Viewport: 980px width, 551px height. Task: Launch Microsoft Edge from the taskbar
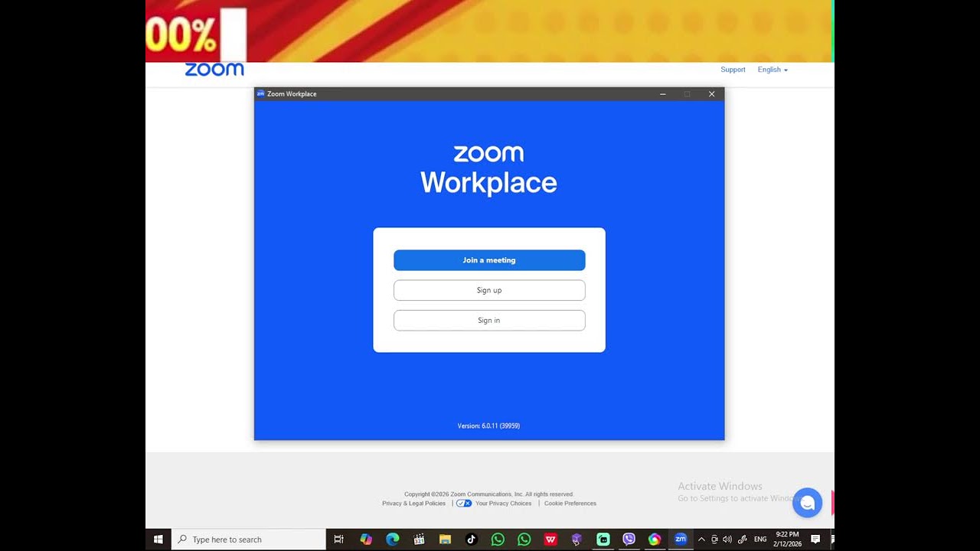point(393,540)
